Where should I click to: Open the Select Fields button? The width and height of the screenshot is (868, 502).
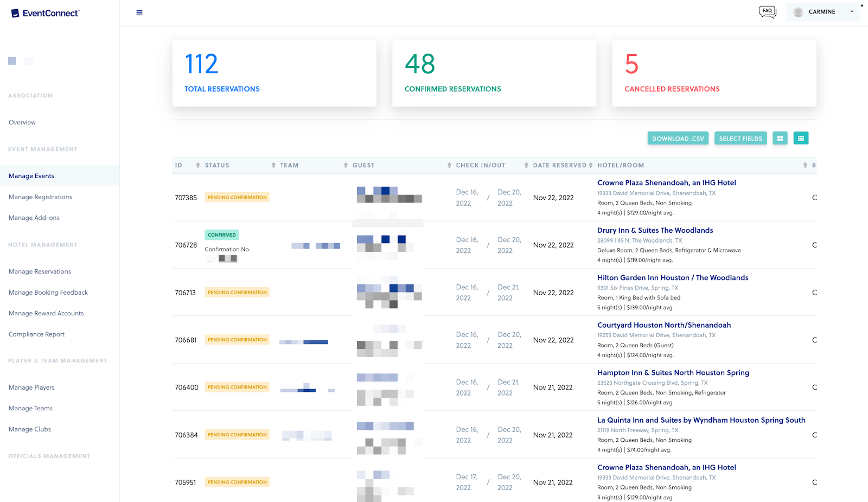tap(741, 138)
